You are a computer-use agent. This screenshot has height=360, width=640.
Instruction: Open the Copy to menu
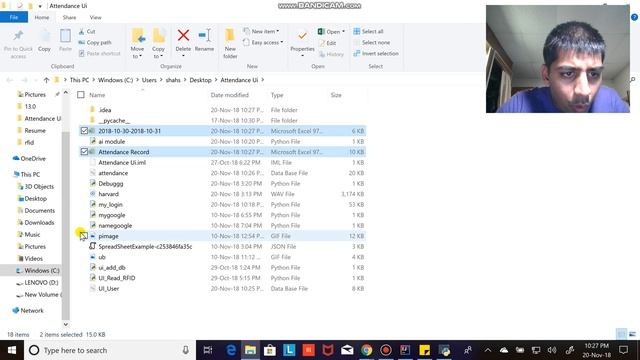[158, 44]
